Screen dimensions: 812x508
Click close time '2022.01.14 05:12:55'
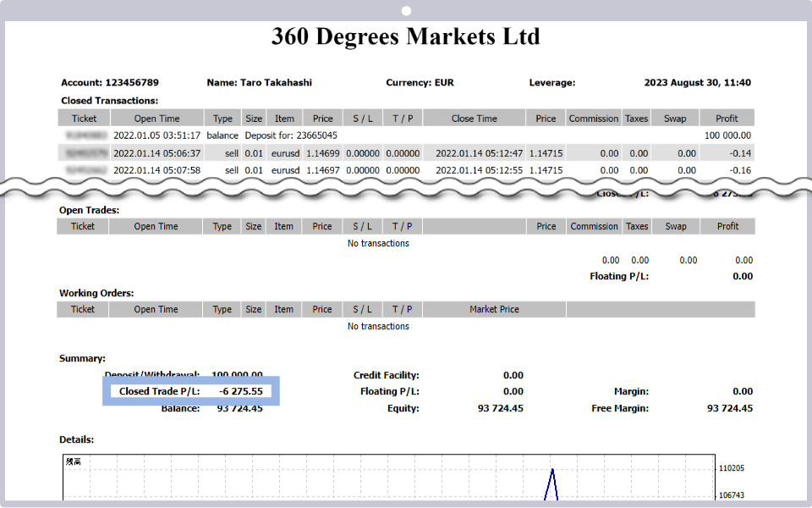click(x=479, y=170)
